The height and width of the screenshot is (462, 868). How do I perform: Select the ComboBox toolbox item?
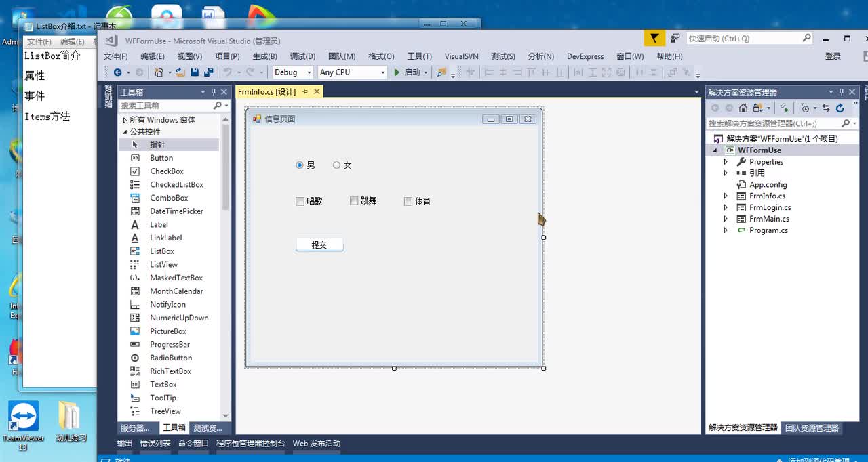tap(169, 198)
